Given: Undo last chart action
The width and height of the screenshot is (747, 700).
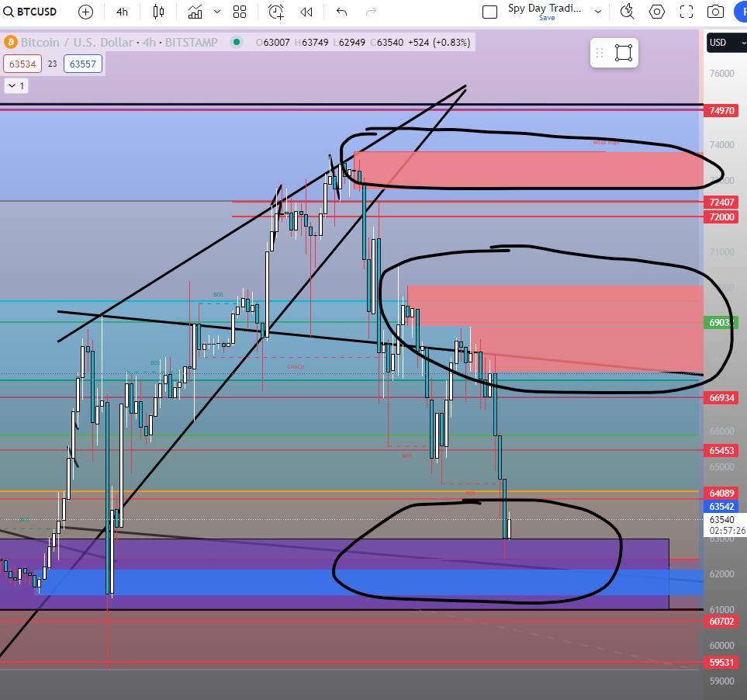Looking at the screenshot, I should click(341, 12).
